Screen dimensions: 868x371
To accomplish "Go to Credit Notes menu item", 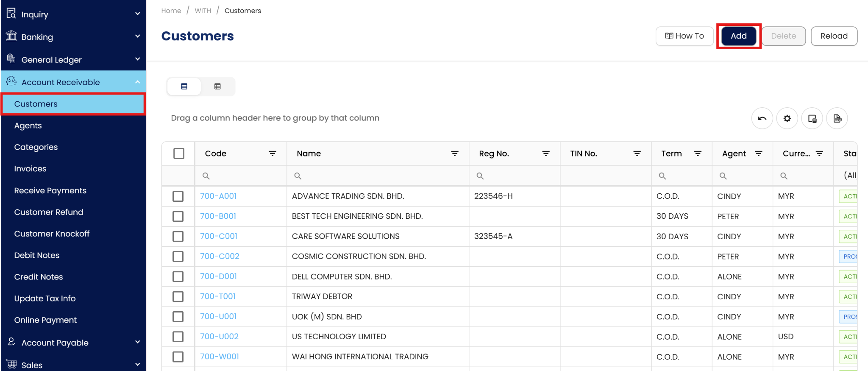I will (39, 277).
